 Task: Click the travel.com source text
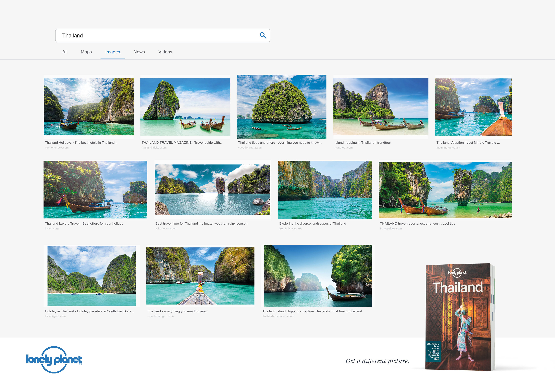point(51,228)
